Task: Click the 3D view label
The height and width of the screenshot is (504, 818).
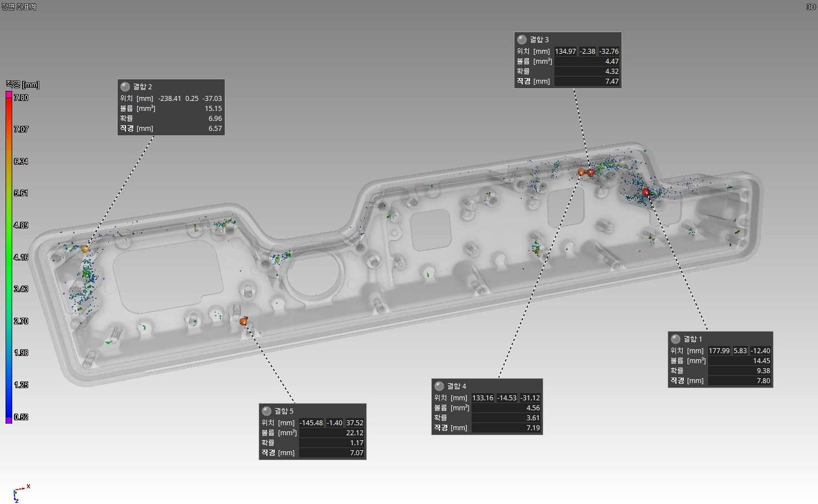Action: pyautogui.click(x=811, y=7)
